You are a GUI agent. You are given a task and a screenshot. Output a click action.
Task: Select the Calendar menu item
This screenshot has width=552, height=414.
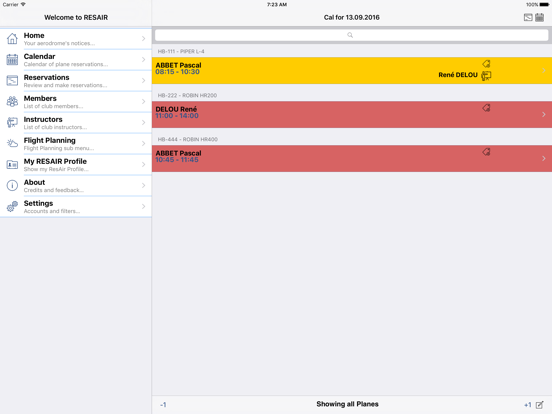[x=76, y=60]
